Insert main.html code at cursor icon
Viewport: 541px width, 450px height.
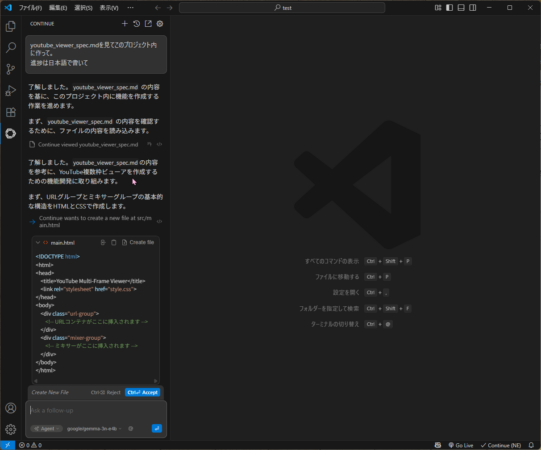pos(103,243)
